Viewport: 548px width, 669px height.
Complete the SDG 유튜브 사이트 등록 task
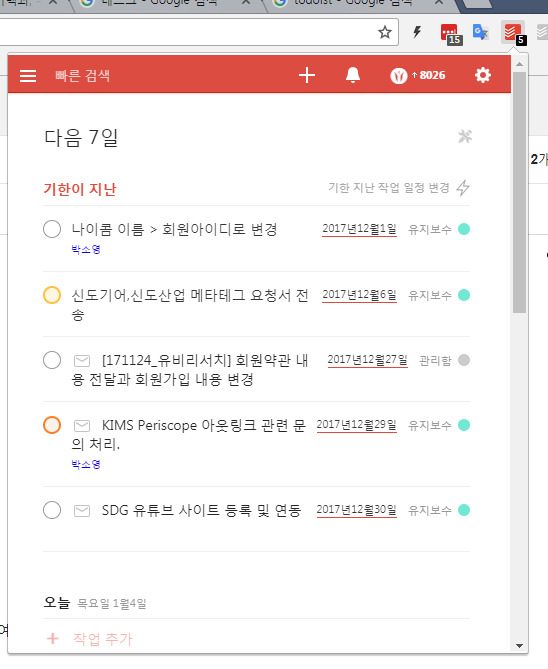click(52, 510)
